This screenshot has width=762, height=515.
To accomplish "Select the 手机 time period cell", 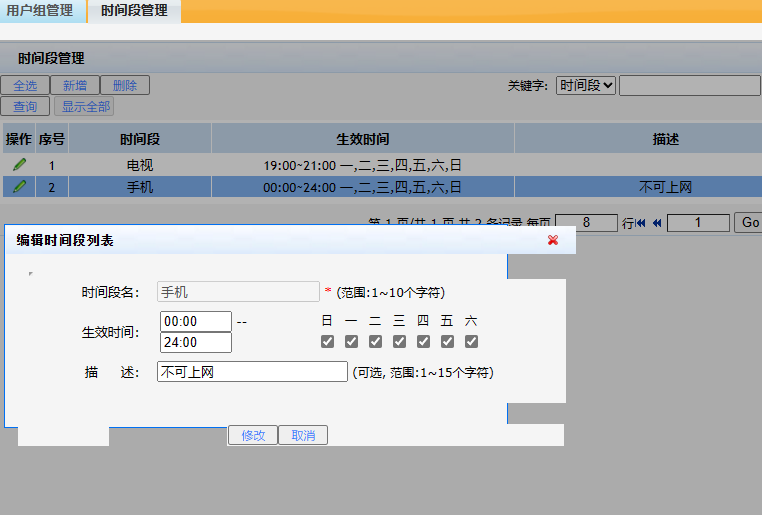I will (140, 187).
